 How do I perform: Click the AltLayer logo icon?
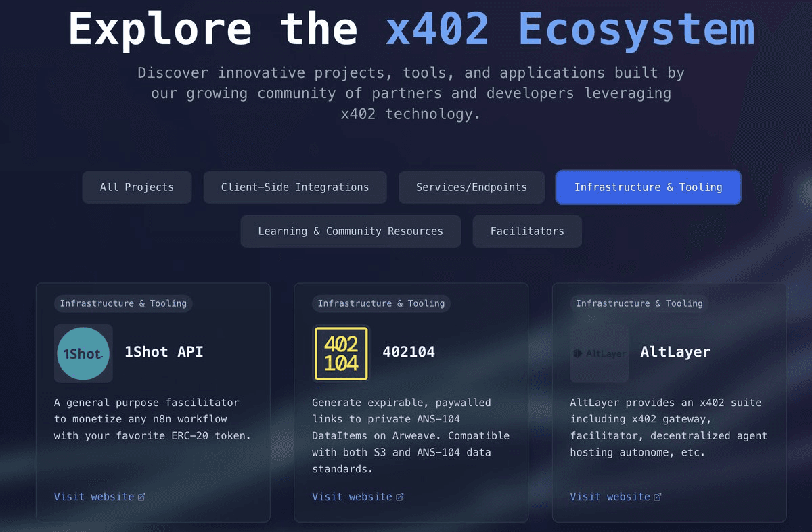pos(600,353)
